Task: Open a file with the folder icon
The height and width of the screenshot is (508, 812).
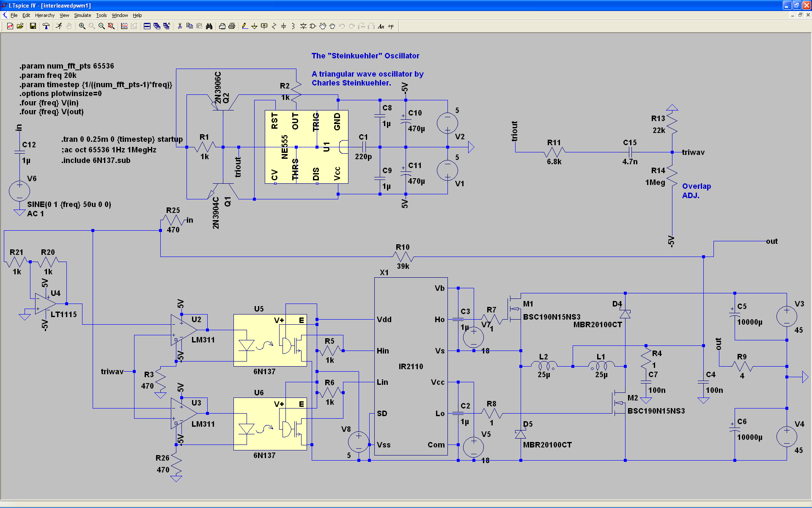Action: click(20, 26)
